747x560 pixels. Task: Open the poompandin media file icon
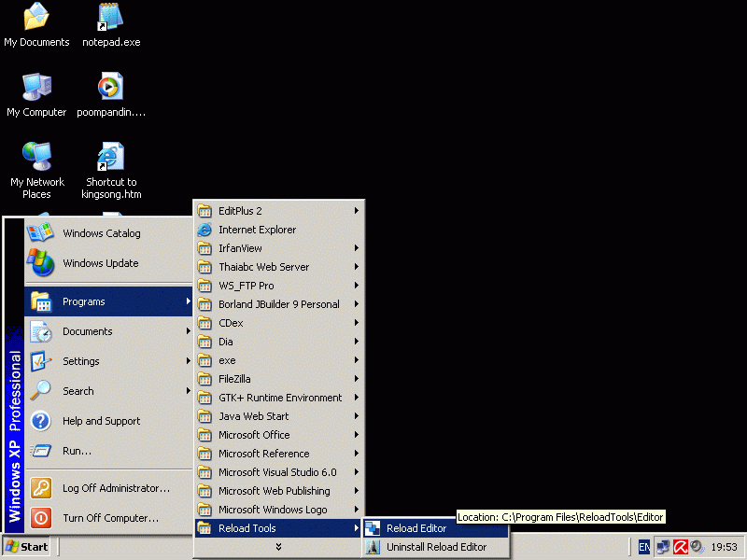(110, 87)
